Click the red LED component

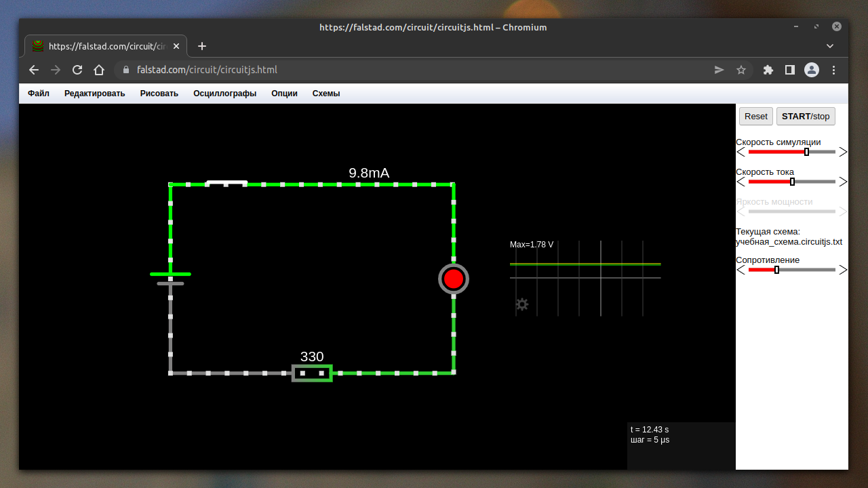click(x=454, y=279)
